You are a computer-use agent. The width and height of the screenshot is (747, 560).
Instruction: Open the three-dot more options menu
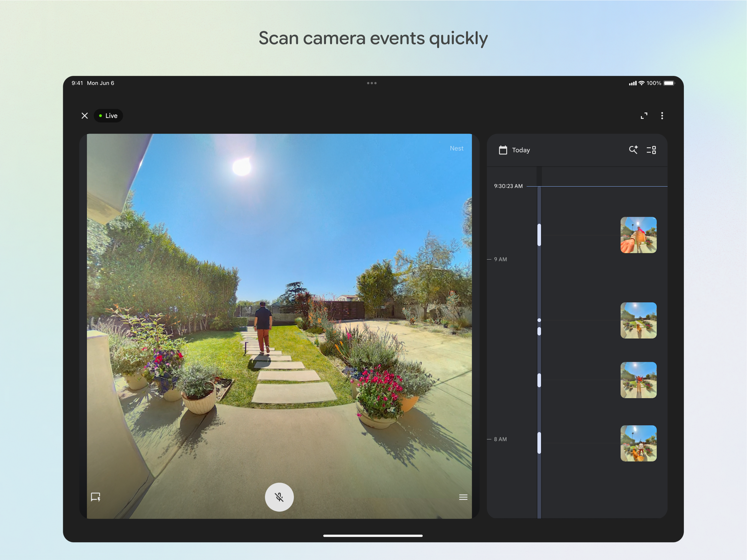662,116
